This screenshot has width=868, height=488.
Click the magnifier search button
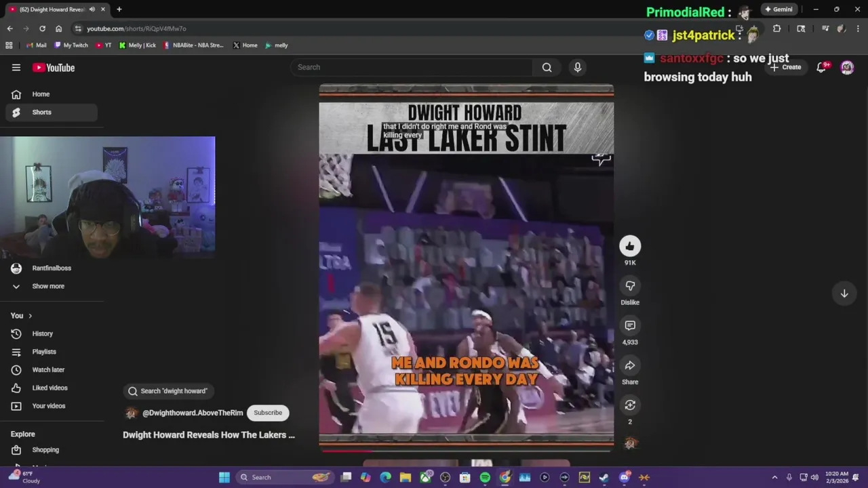547,67
